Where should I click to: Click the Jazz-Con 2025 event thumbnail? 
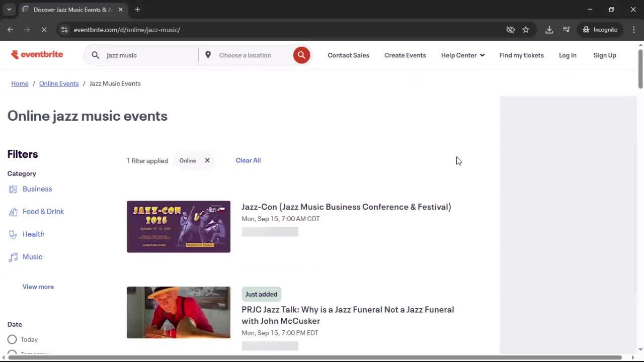pos(179,227)
